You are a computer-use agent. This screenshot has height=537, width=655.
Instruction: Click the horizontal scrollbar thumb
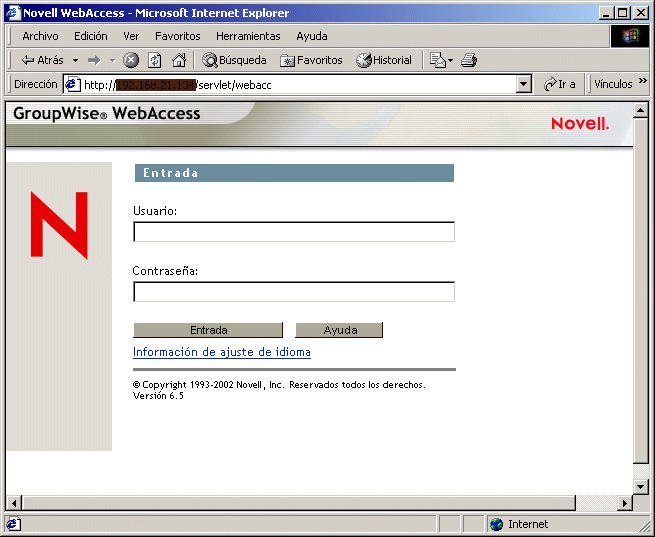(x=299, y=503)
